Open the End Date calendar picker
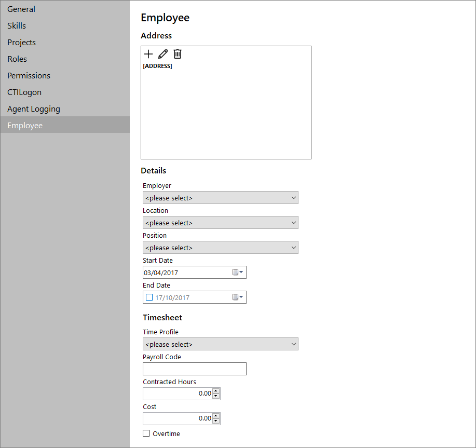This screenshot has height=448, width=476. pos(238,297)
